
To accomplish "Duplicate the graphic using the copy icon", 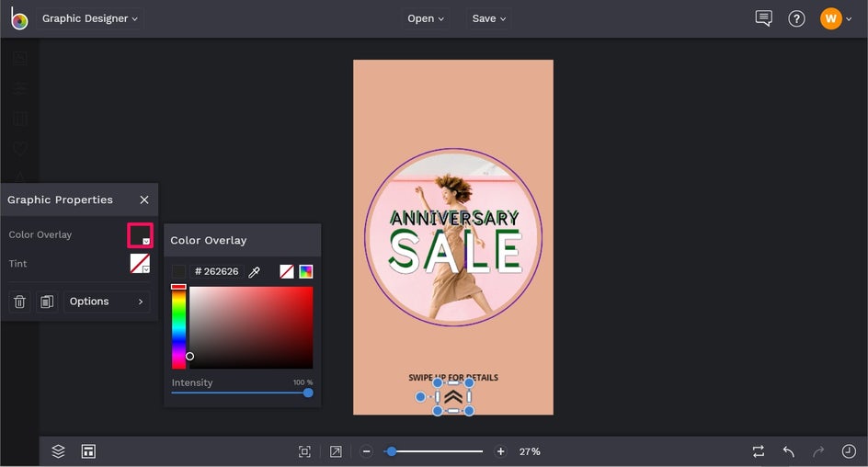I will click(x=47, y=302).
